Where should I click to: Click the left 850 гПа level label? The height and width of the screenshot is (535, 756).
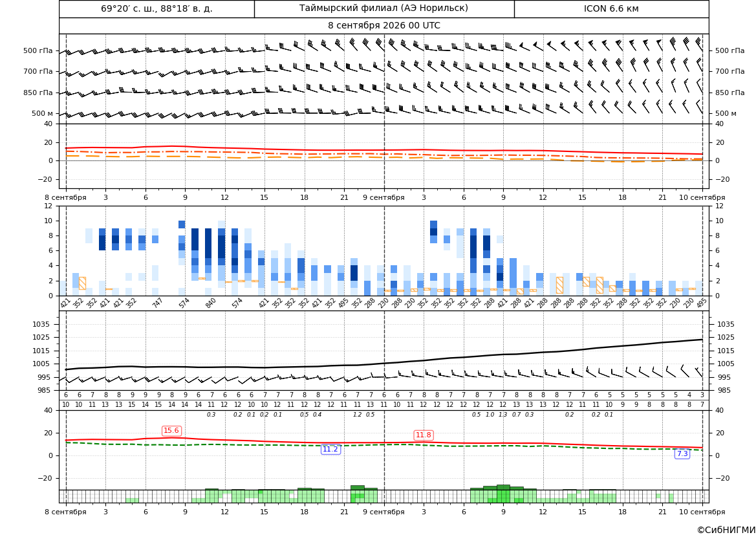click(x=38, y=93)
